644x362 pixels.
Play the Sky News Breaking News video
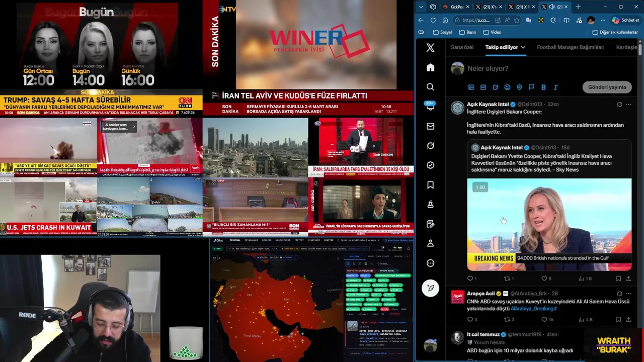tap(549, 225)
